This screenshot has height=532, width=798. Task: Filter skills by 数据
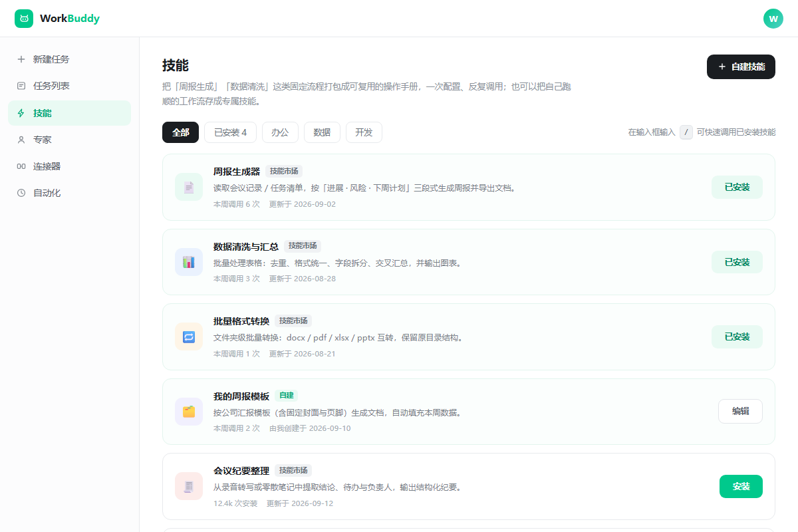(322, 132)
